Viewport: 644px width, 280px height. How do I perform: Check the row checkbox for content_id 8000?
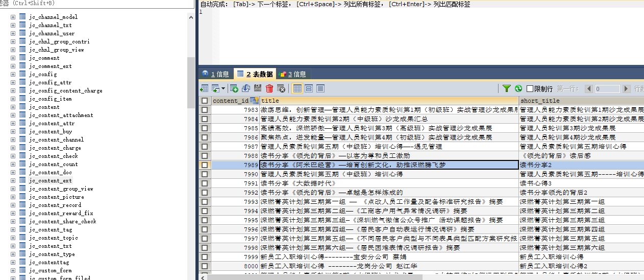point(205,266)
